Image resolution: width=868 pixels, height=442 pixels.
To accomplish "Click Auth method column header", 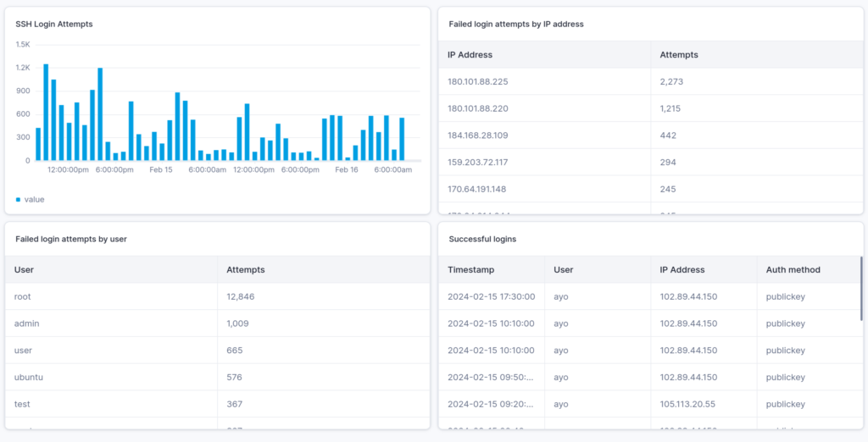I will tap(793, 270).
